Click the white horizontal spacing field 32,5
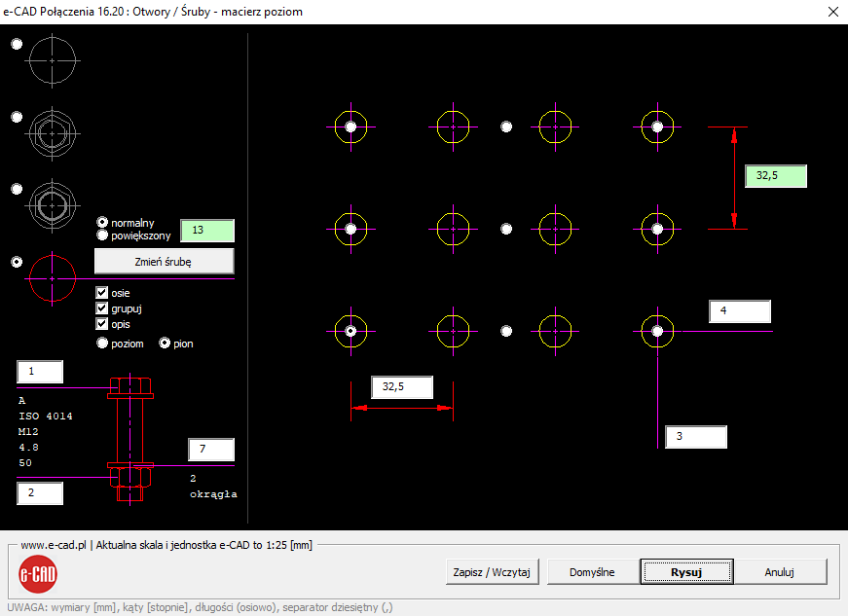 pyautogui.click(x=402, y=387)
